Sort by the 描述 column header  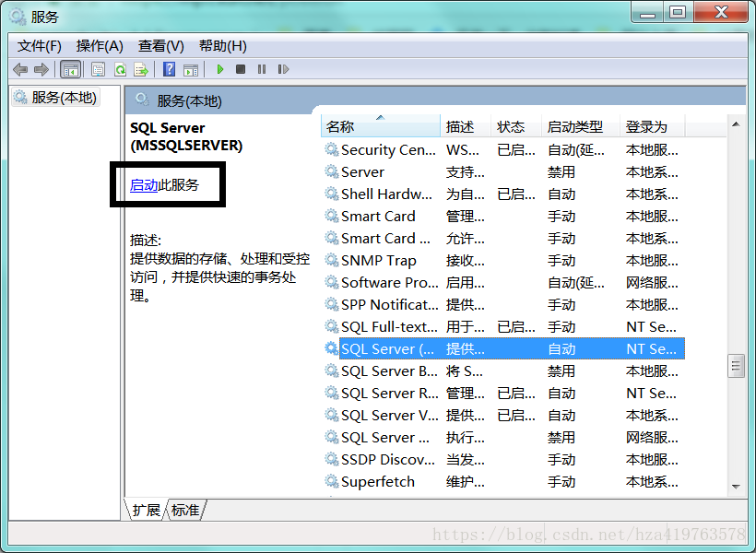tap(466, 126)
